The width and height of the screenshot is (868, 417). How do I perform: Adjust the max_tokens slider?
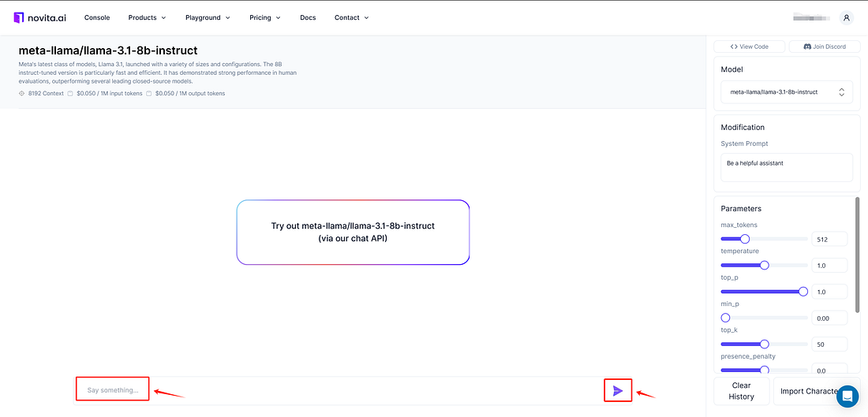pyautogui.click(x=764, y=239)
